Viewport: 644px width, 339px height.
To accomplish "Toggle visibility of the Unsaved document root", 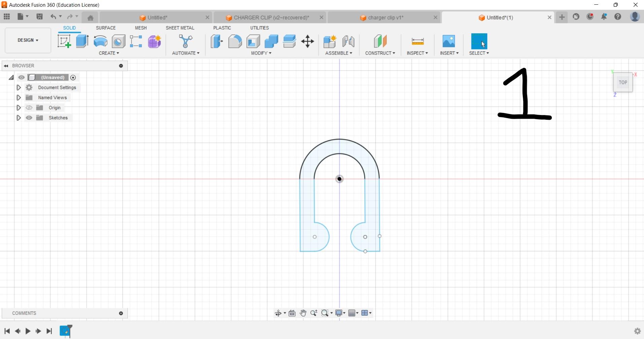I will [22, 77].
